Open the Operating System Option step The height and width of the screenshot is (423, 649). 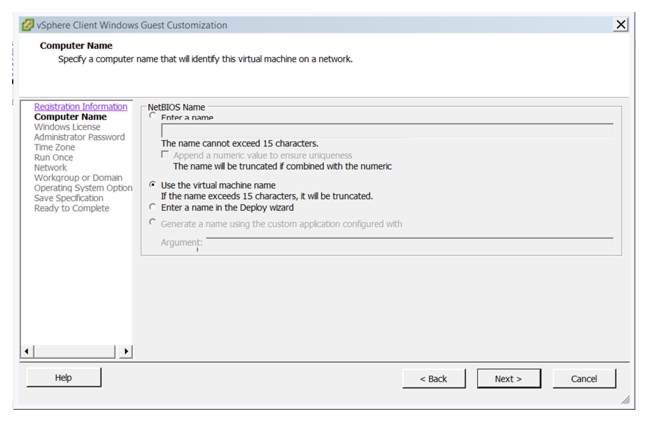pos(83,188)
